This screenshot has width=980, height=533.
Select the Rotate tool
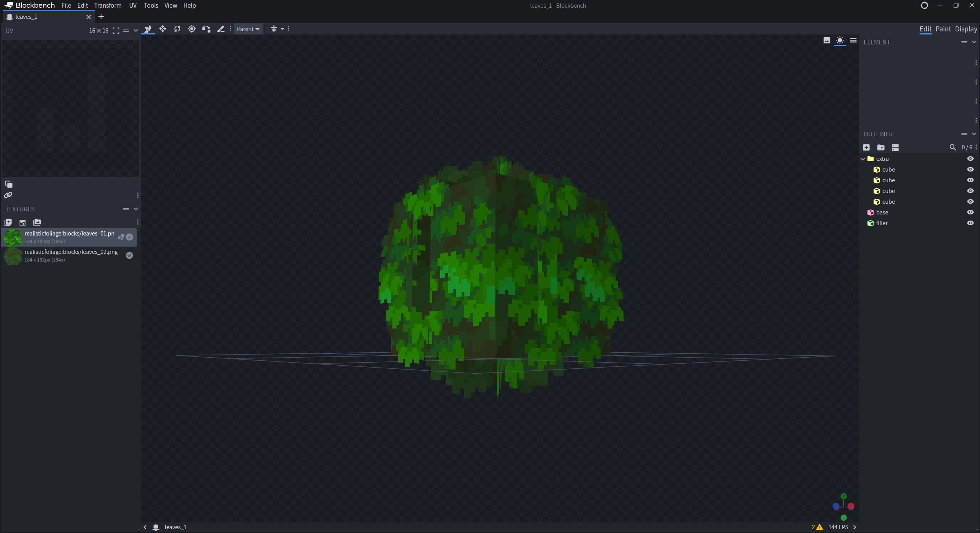tap(177, 29)
